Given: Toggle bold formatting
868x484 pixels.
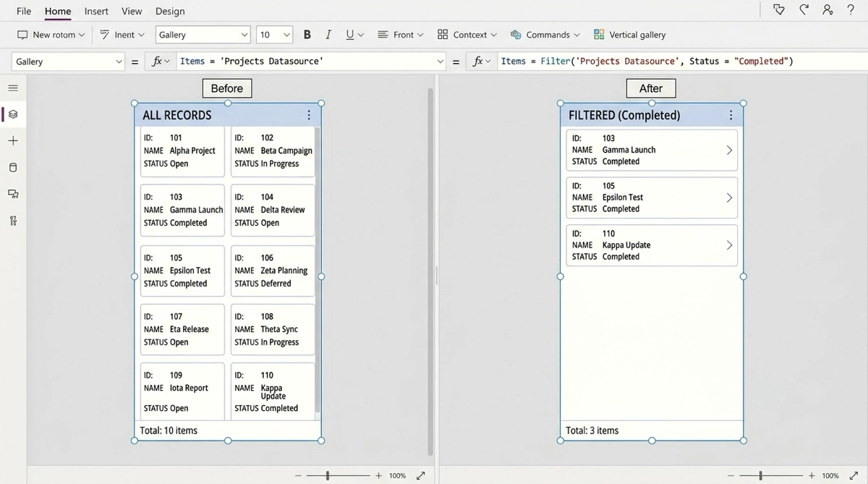Looking at the screenshot, I should click(x=307, y=35).
